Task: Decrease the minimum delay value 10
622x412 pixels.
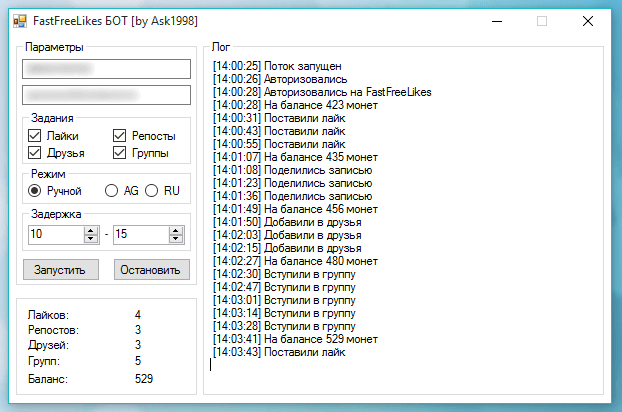Action: tap(91, 238)
